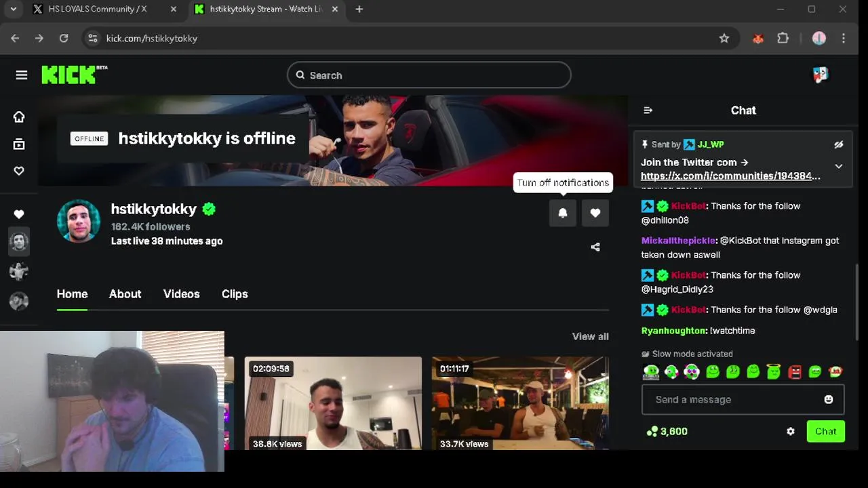Switch to the Clips tab
The width and height of the screenshot is (868, 488).
235,294
